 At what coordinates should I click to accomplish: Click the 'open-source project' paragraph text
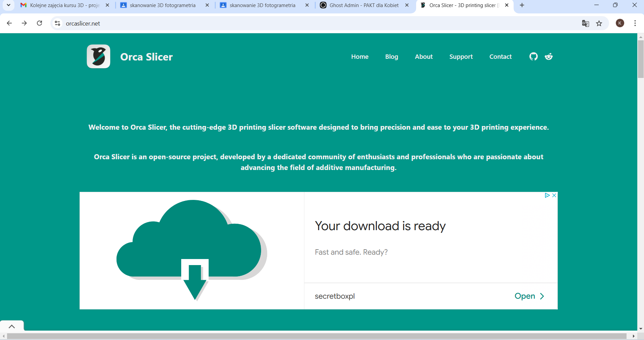(318, 162)
